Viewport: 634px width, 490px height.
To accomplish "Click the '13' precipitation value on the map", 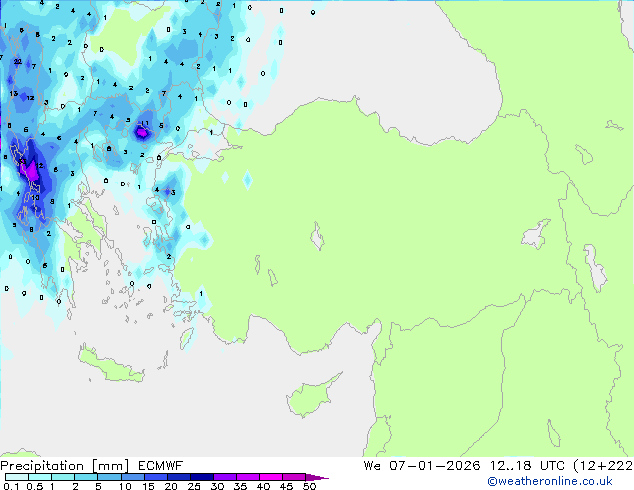I will click(14, 93).
